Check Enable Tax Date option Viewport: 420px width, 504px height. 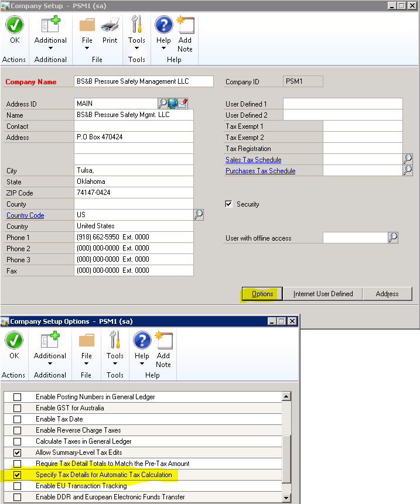pos(18,420)
